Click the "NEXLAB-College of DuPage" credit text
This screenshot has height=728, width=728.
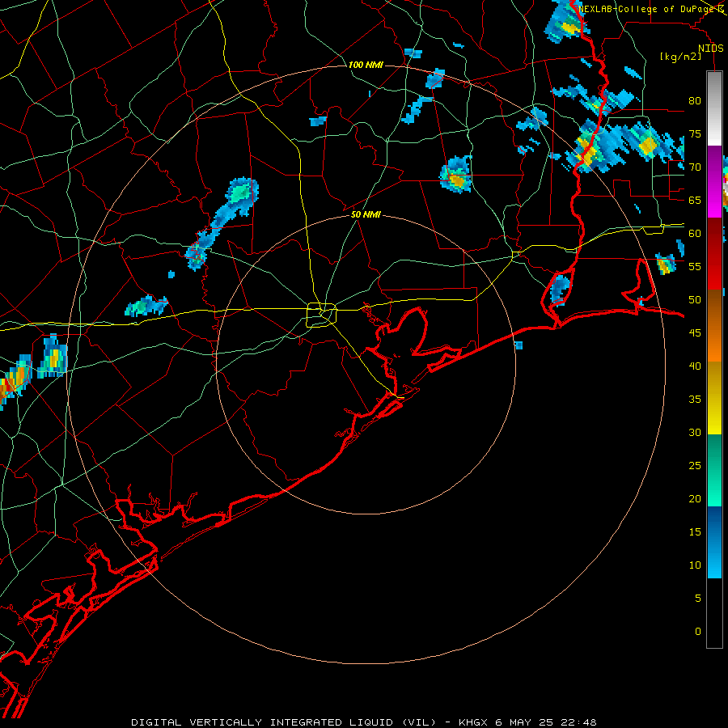coord(647,9)
